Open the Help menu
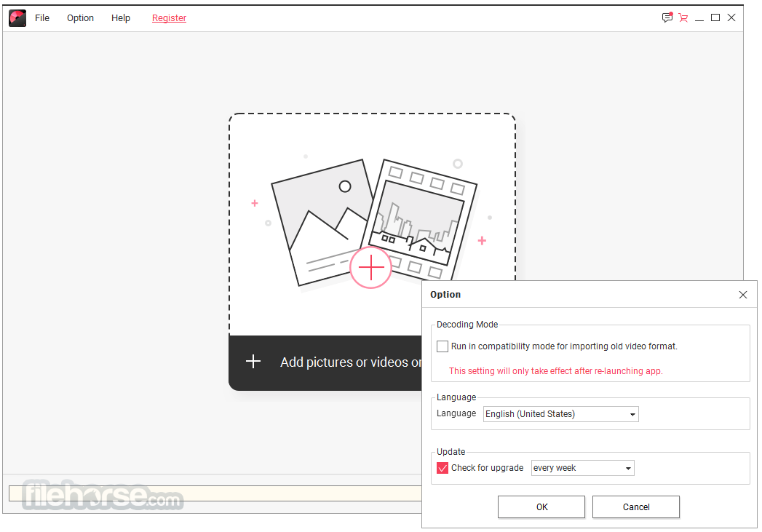Screen dimensions: 762x532 pyautogui.click(x=121, y=18)
